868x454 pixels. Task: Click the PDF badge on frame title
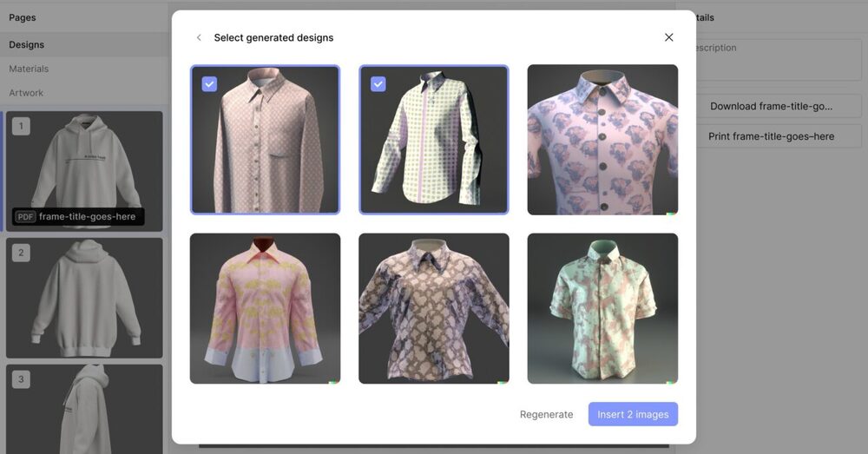25,217
